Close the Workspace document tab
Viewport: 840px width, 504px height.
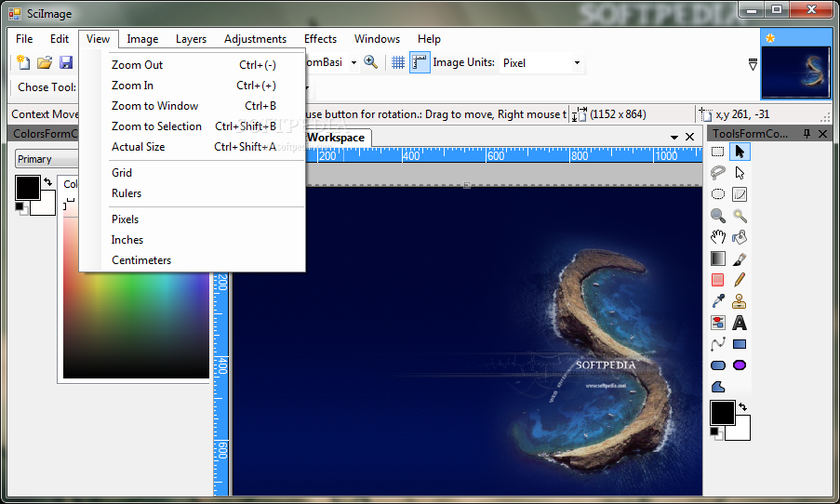[x=689, y=137]
